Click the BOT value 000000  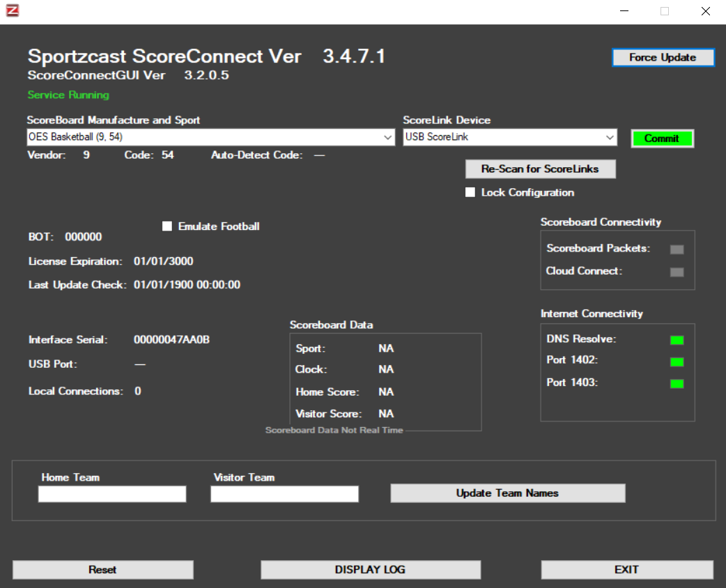(84, 237)
